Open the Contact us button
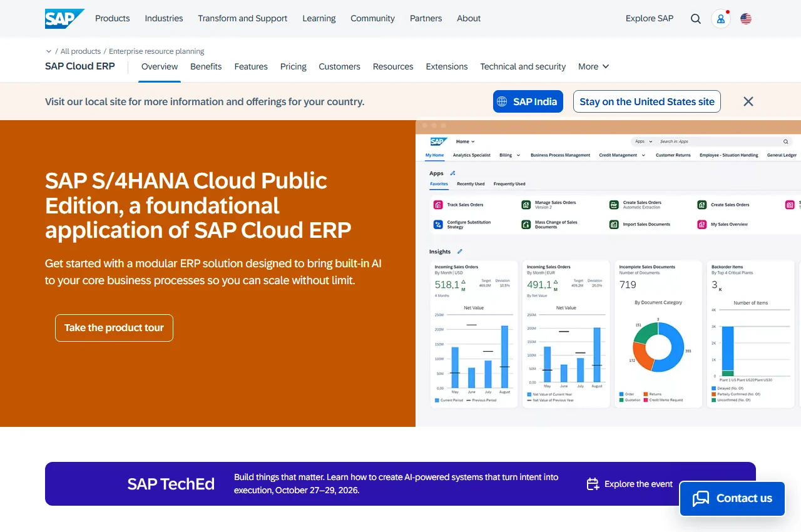This screenshot has height=532, width=801. [x=732, y=499]
